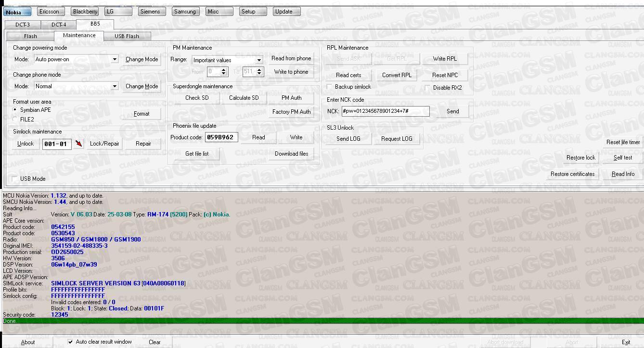The width and height of the screenshot is (644, 348).
Task: Click the Check SD button
Action: coord(197,98)
